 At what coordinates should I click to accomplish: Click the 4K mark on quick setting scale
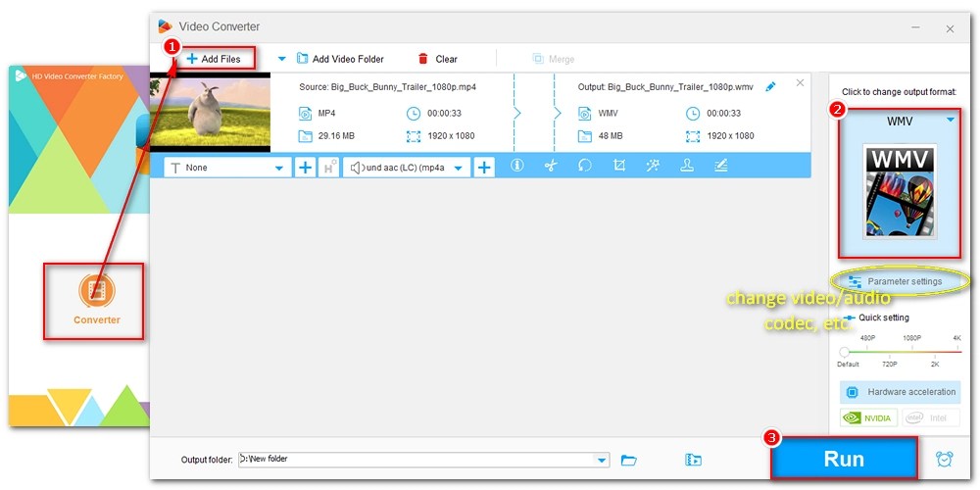pyautogui.click(x=956, y=337)
